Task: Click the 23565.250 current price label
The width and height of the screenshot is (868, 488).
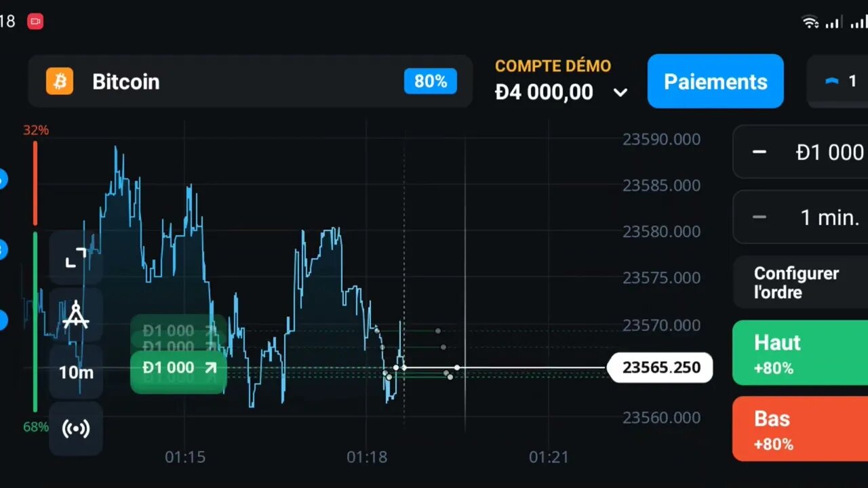Action: (x=661, y=368)
